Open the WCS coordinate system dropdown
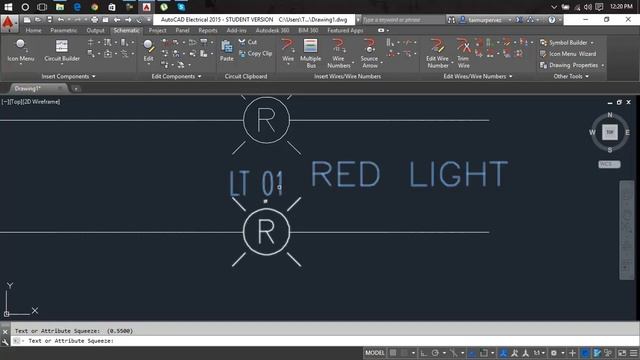640x360 pixels. tap(609, 164)
